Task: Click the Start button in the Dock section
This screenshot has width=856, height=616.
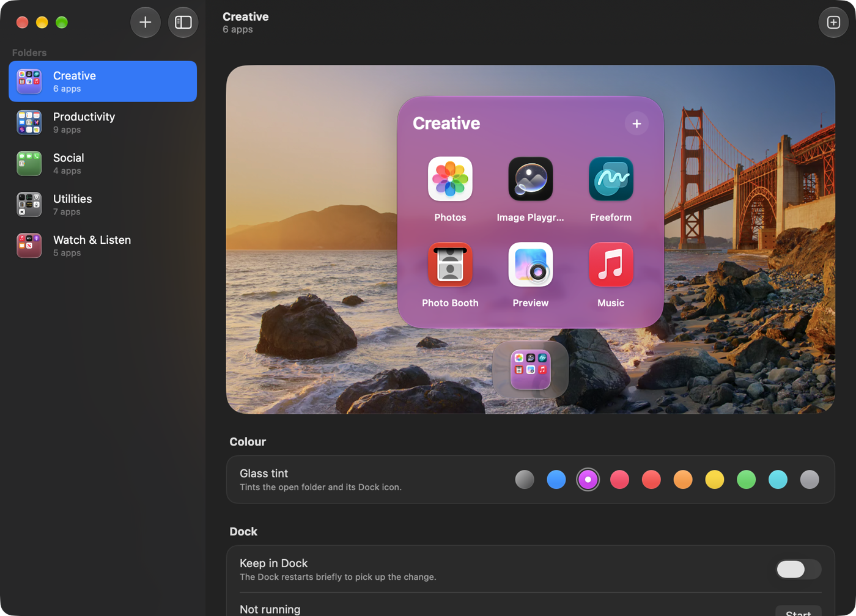Action: 798,610
